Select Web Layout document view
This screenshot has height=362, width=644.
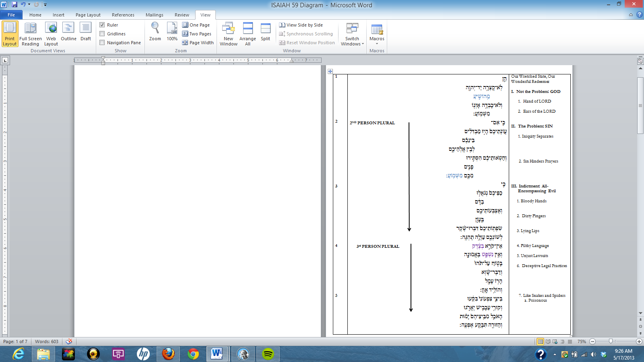(x=51, y=34)
